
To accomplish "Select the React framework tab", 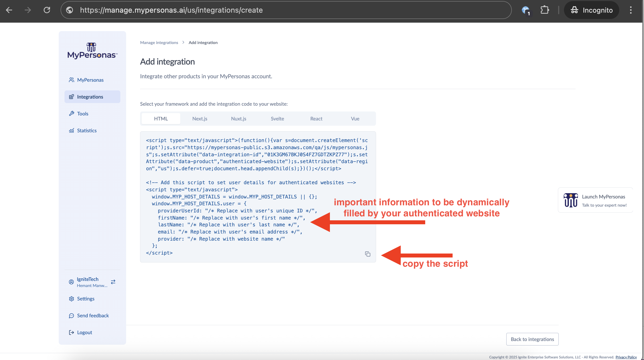I will coord(316,119).
